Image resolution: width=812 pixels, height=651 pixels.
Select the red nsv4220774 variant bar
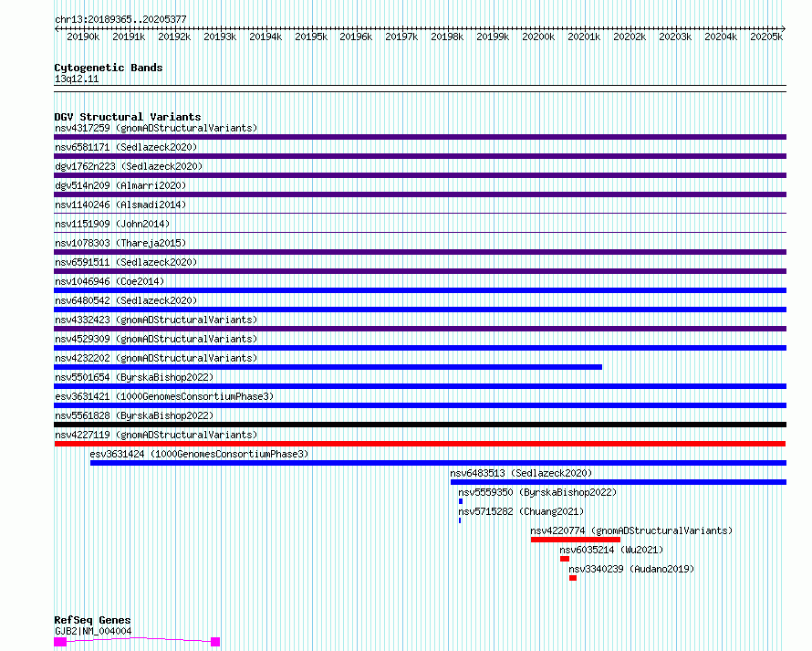click(576, 540)
